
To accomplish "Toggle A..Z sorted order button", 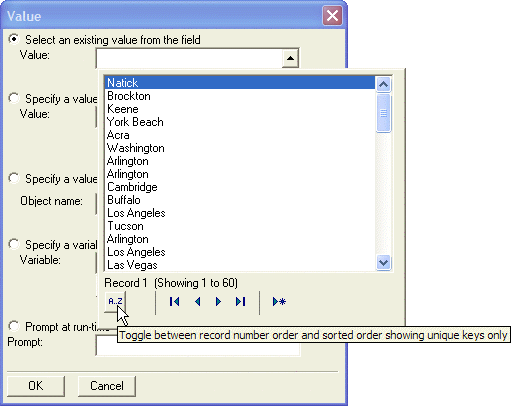I will [115, 301].
